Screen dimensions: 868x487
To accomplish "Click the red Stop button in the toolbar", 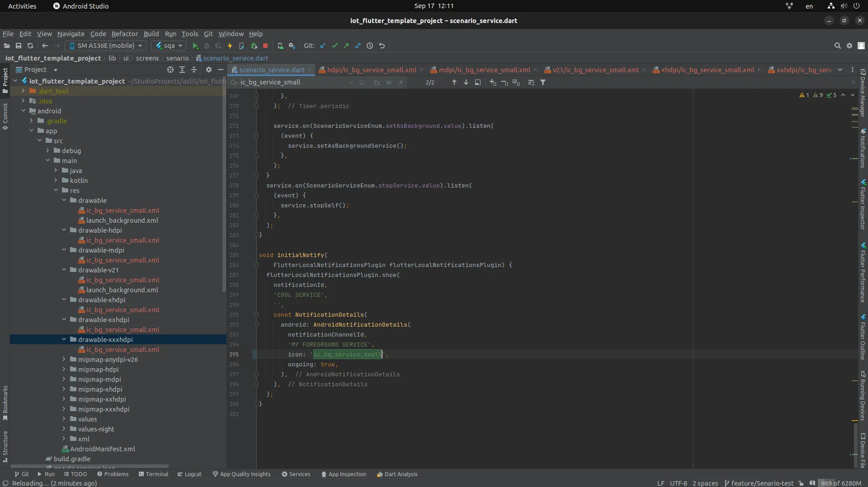I will 265,46.
